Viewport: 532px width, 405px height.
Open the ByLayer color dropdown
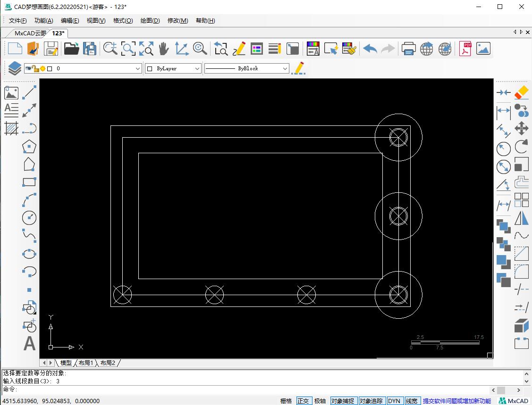click(x=197, y=68)
